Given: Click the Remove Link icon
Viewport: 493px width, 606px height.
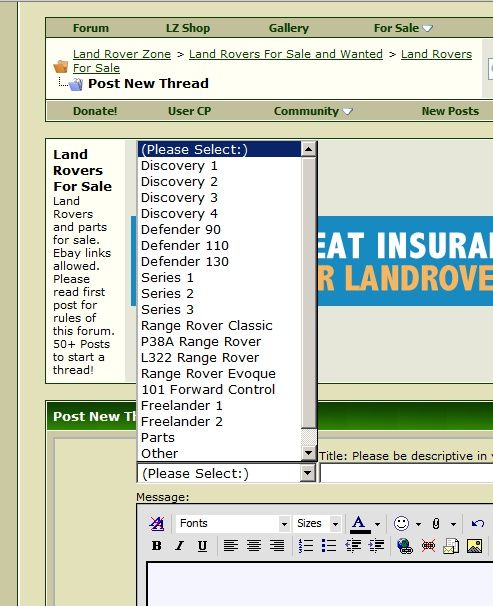Looking at the screenshot, I should click(x=428, y=546).
